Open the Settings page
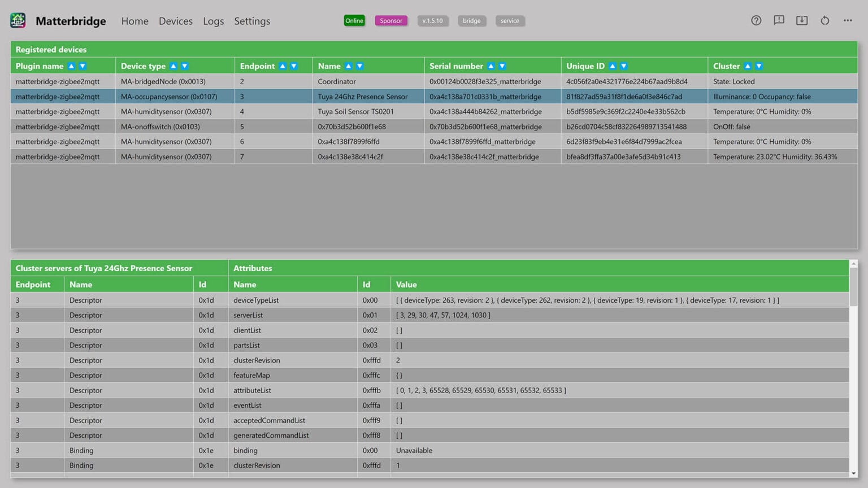Screen dimensions: 868x488 252,21
